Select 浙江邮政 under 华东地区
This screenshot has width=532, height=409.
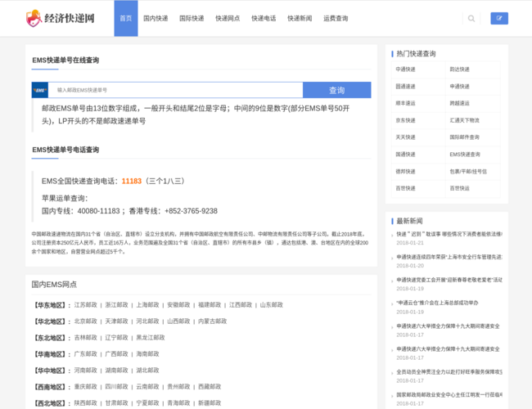tap(117, 305)
